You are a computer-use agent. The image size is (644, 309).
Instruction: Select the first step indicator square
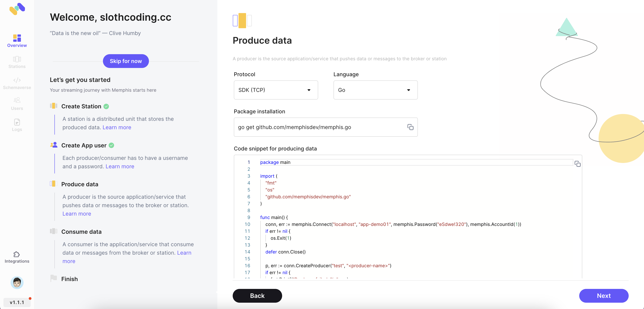[x=235, y=20]
